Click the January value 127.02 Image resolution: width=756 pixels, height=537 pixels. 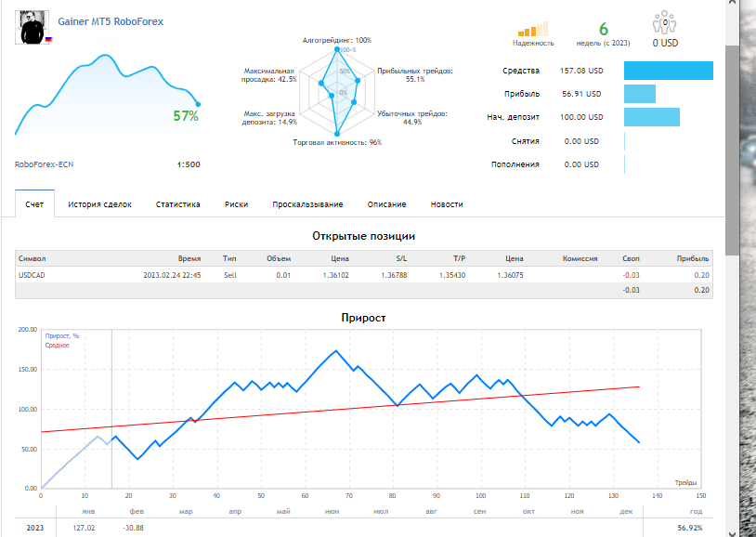[84, 528]
